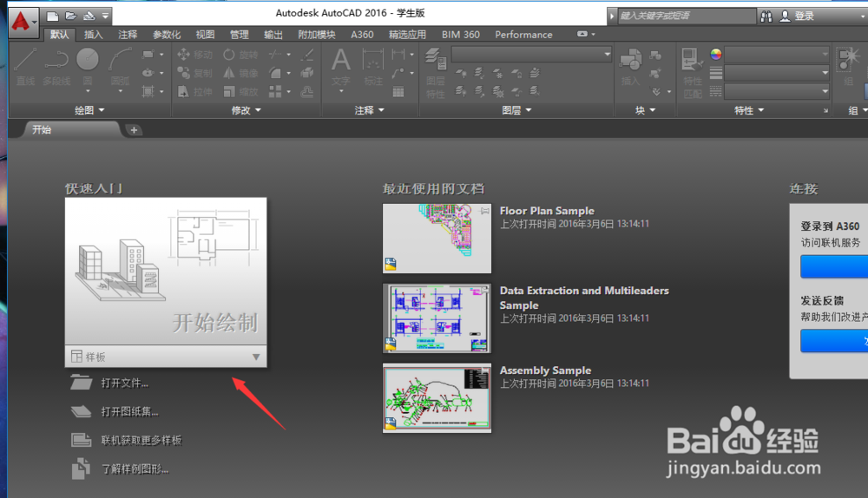
Task: Open the Quick Access toolbar customize arrow
Action: click(x=105, y=16)
